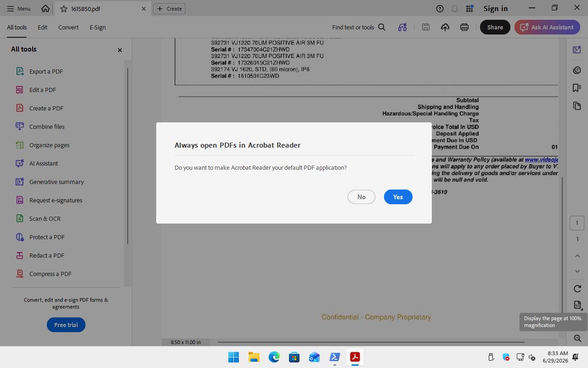
Task: Click the horizontal document scrollbar
Action: tap(371, 342)
